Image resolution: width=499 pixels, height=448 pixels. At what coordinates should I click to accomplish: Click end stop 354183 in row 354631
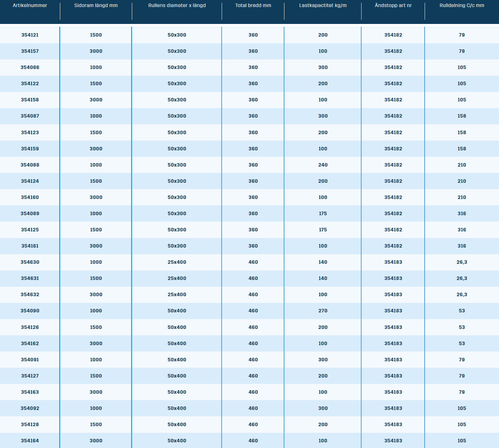[393, 279]
